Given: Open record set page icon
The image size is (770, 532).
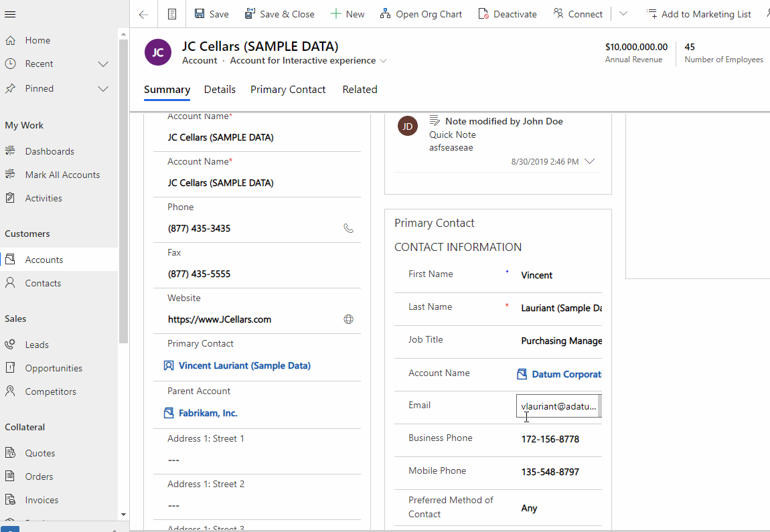Looking at the screenshot, I should tap(172, 14).
